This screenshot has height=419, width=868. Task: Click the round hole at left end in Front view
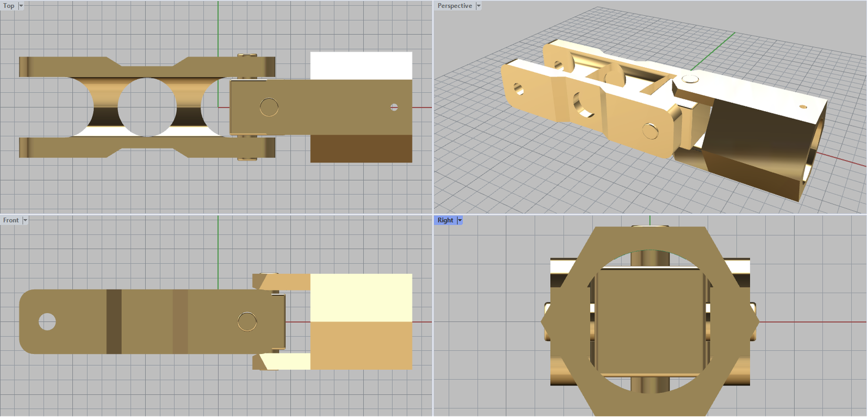[x=47, y=321]
